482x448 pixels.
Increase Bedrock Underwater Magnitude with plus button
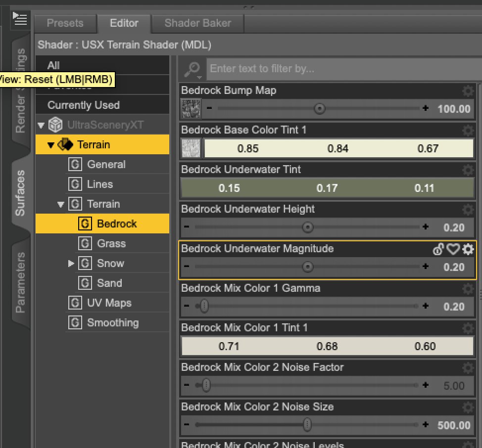click(x=426, y=266)
